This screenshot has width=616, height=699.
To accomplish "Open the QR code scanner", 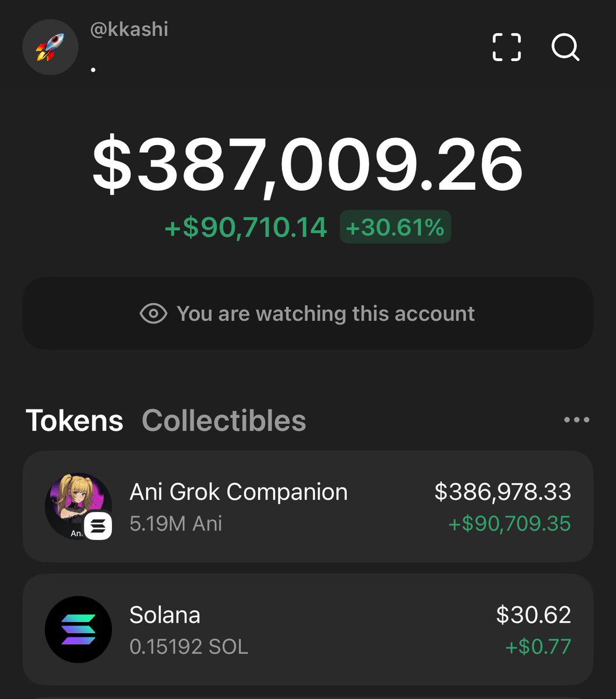I will click(x=506, y=47).
